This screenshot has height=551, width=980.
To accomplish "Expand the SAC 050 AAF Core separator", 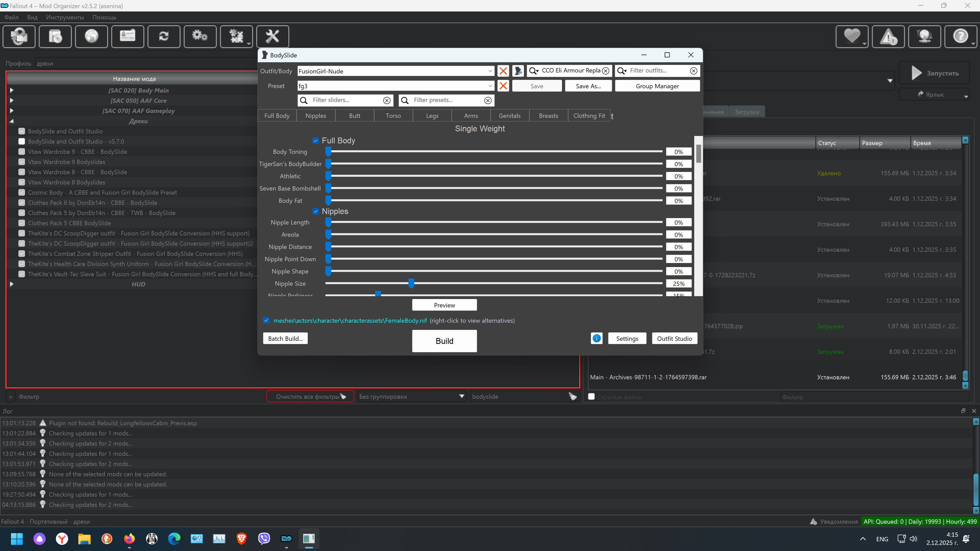I will point(11,101).
